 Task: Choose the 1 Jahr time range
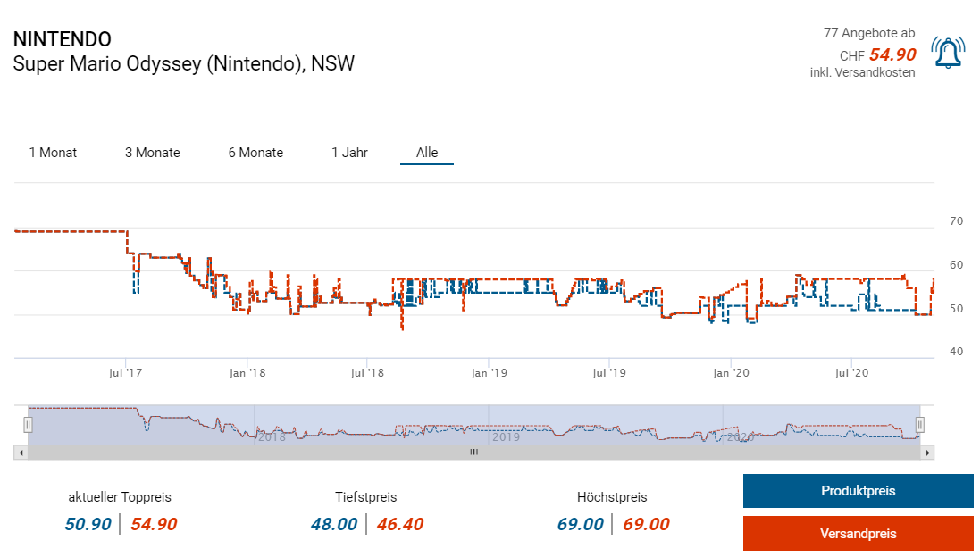349,153
